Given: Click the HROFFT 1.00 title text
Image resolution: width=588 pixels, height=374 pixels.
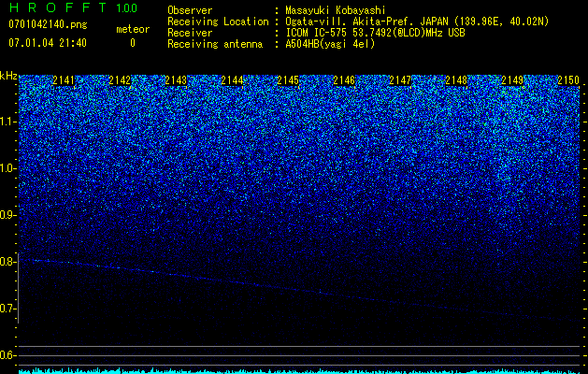Looking at the screenshot, I should coord(73,7).
